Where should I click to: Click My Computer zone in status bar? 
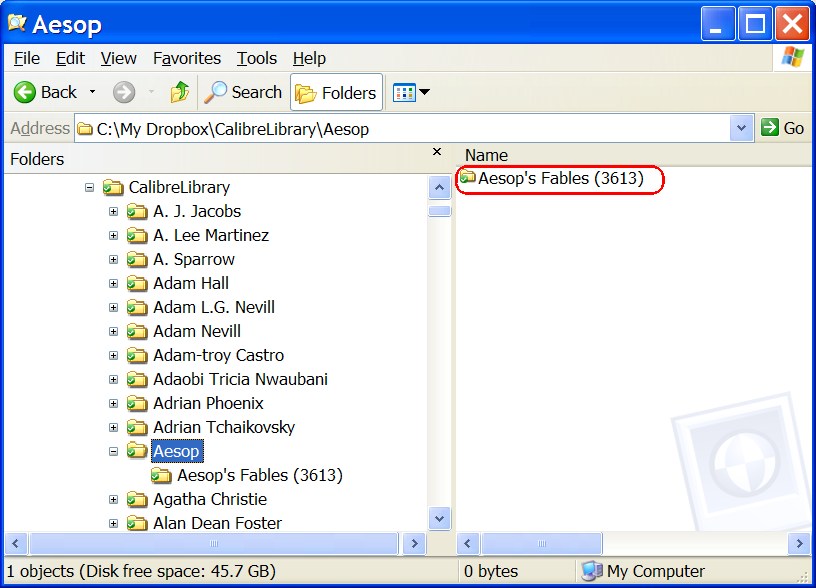(643, 571)
